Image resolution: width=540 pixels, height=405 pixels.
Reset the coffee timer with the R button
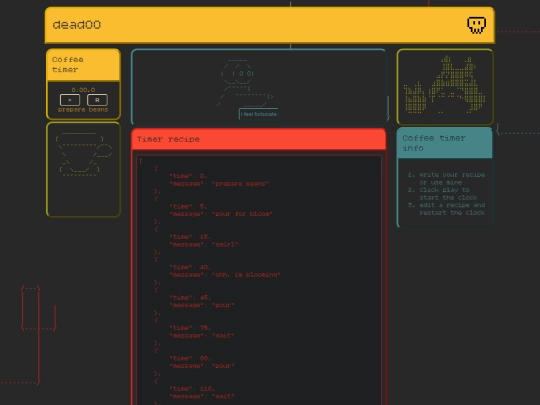[97, 100]
